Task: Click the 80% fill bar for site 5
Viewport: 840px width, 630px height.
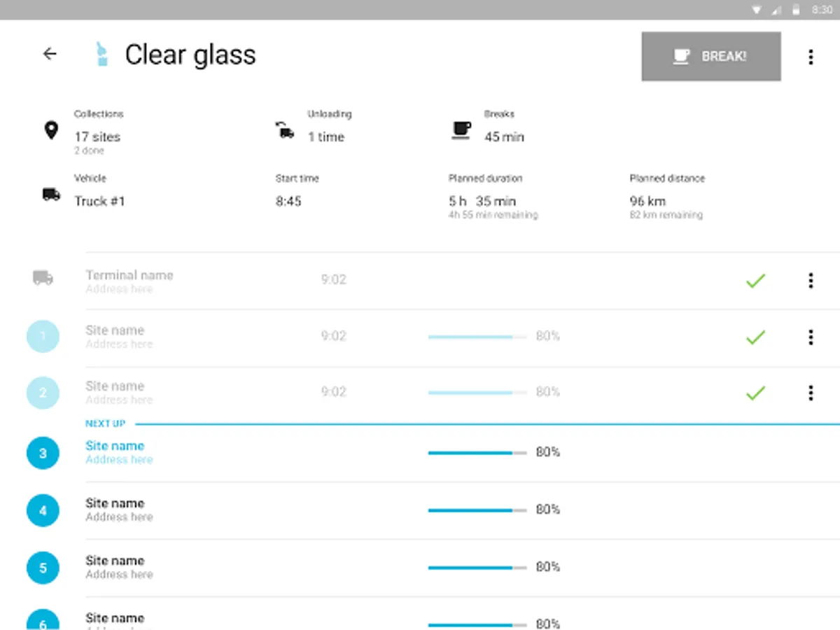Action: coord(477,568)
